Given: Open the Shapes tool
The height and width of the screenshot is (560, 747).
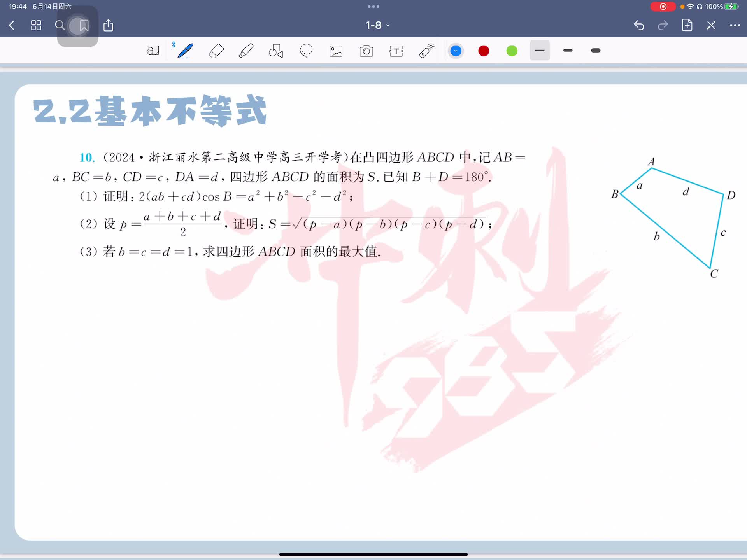Looking at the screenshot, I should tap(276, 51).
